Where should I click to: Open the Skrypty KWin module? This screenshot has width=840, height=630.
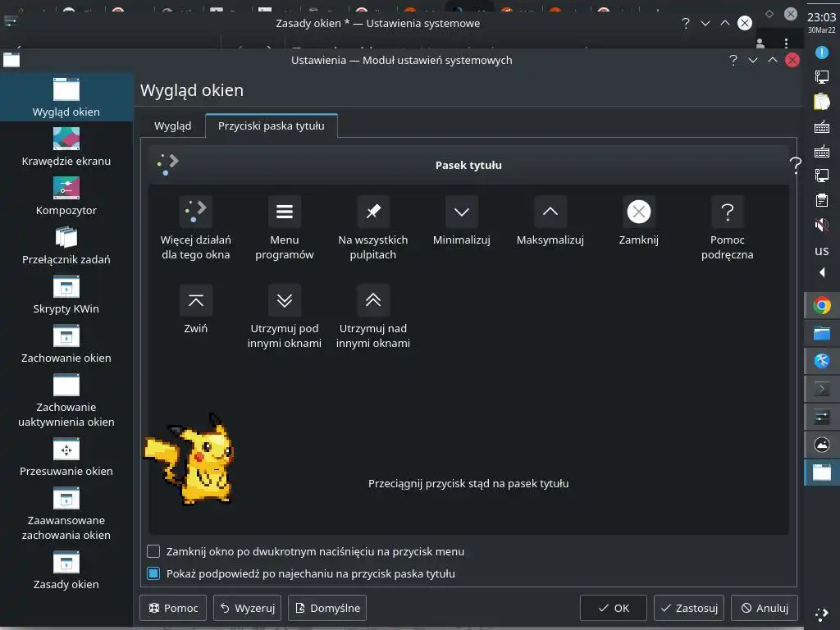pyautogui.click(x=66, y=294)
